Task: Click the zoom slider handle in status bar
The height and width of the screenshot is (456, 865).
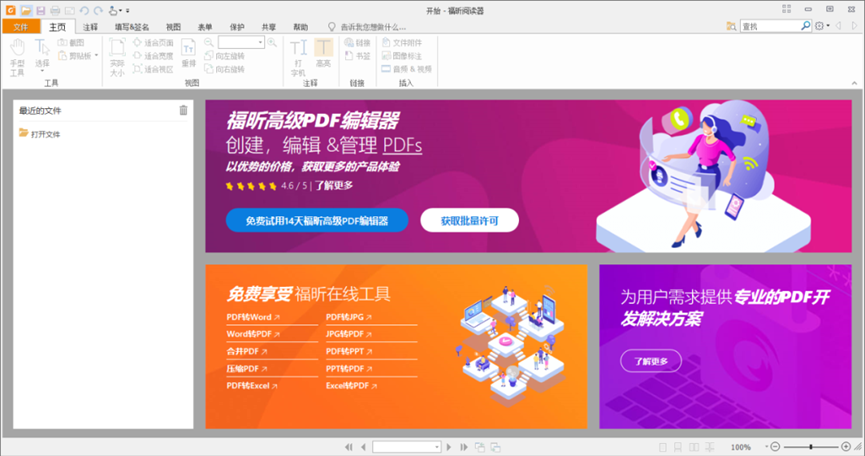Action: (810, 447)
